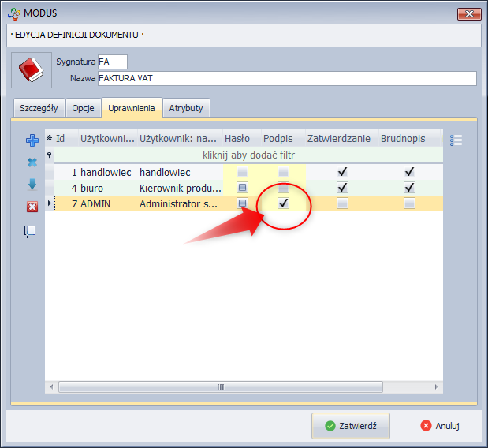The height and width of the screenshot is (448, 488).
Task: Click the MODUS logo in title bar
Action: click(x=14, y=13)
